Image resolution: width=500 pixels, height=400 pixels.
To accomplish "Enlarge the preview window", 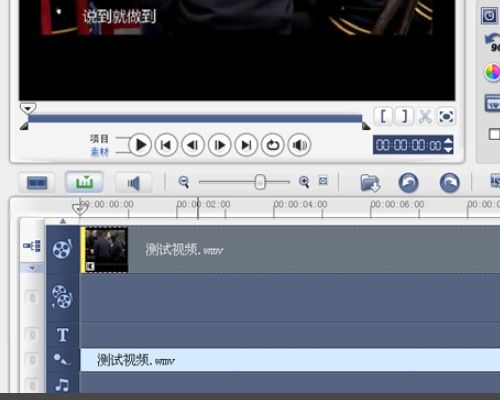I will click(x=446, y=116).
